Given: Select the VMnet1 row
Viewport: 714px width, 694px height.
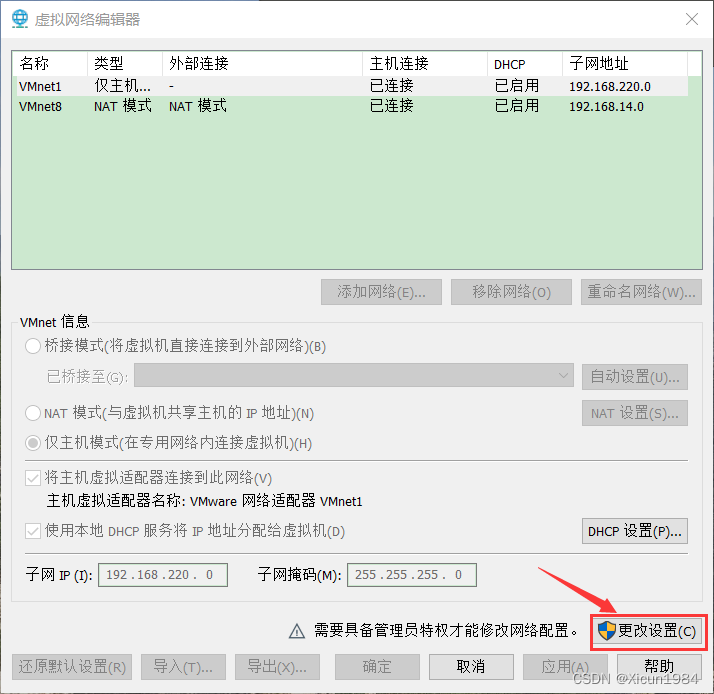Looking at the screenshot, I should 352,86.
